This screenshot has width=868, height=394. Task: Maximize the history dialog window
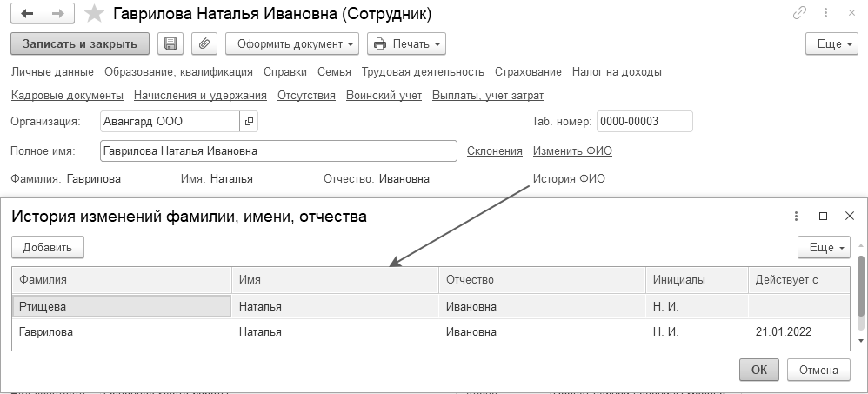pos(823,217)
